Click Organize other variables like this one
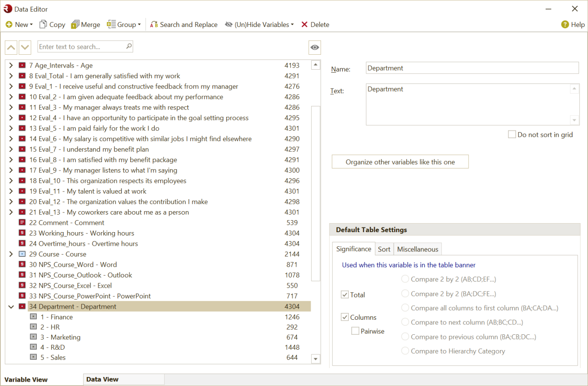Viewport: 588px width, 386px height. pos(400,162)
